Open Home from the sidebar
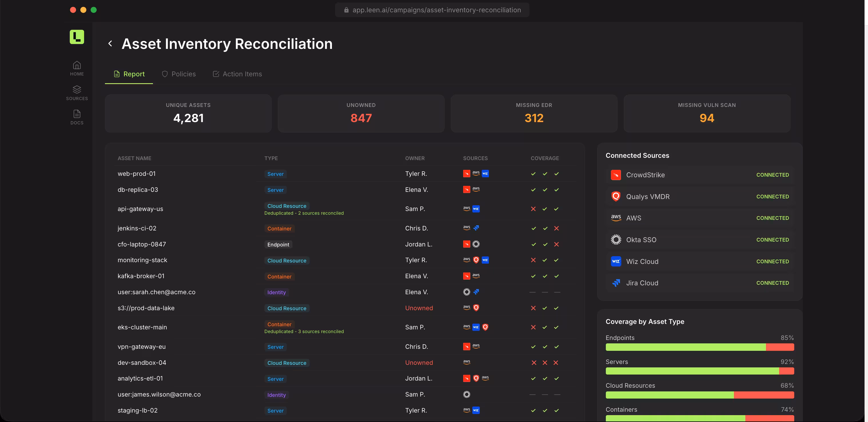The height and width of the screenshot is (422, 868). point(77,68)
